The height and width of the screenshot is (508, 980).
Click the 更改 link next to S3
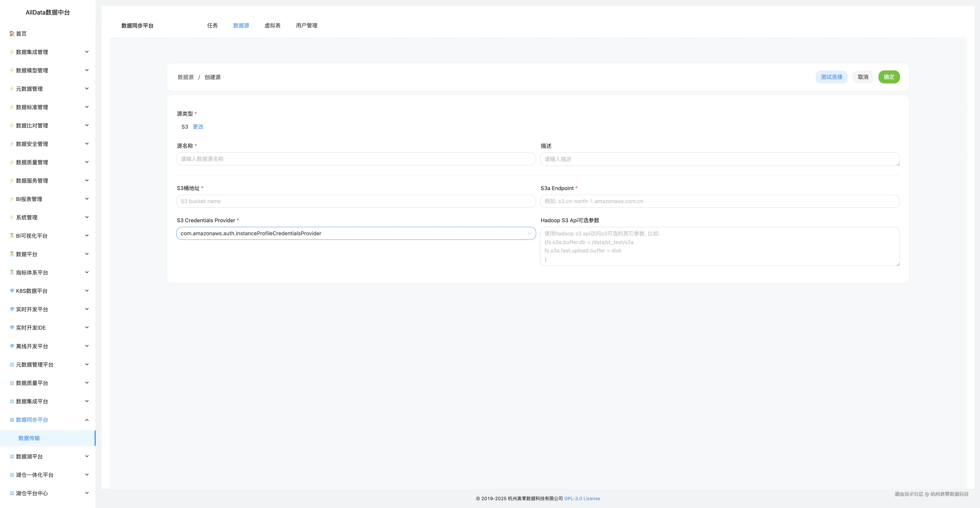198,127
